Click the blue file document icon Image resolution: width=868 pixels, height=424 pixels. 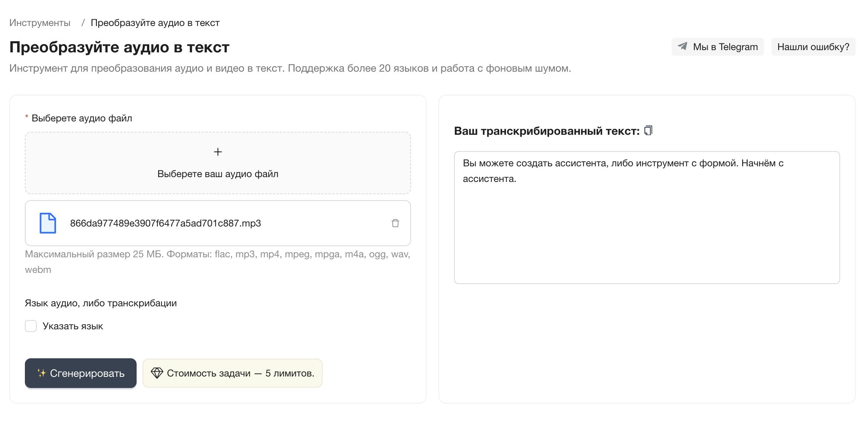(48, 223)
